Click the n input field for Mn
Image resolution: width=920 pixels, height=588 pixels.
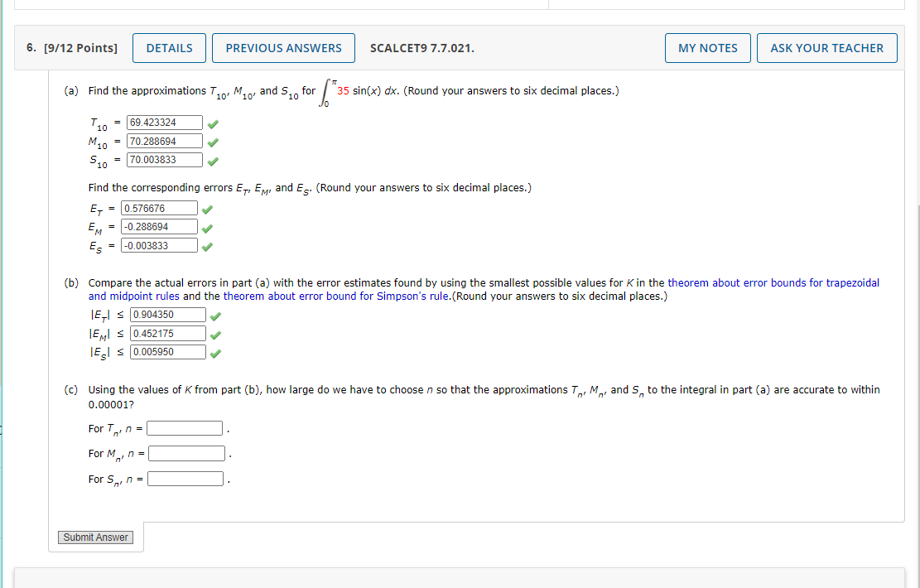186,452
